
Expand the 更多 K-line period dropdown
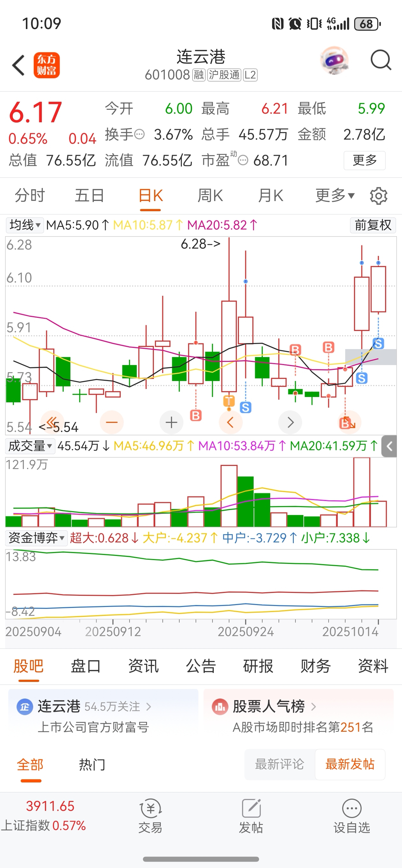tap(335, 196)
